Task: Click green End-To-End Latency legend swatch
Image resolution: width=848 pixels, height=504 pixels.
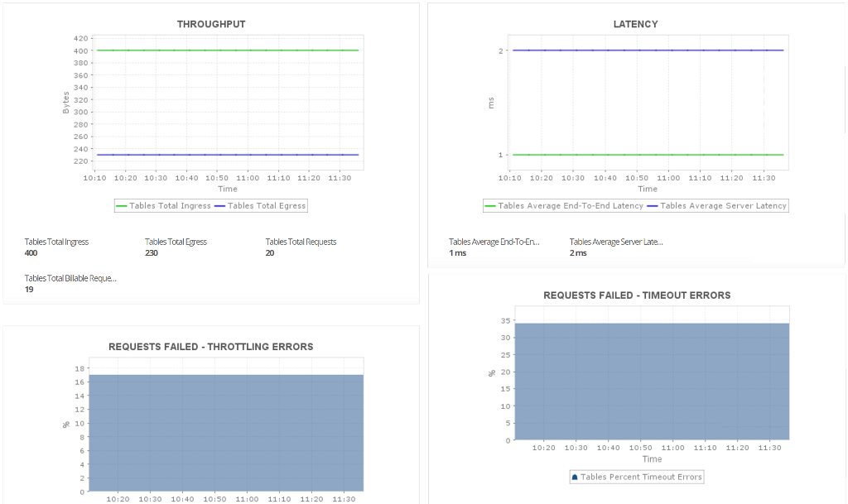Action: click(x=490, y=206)
